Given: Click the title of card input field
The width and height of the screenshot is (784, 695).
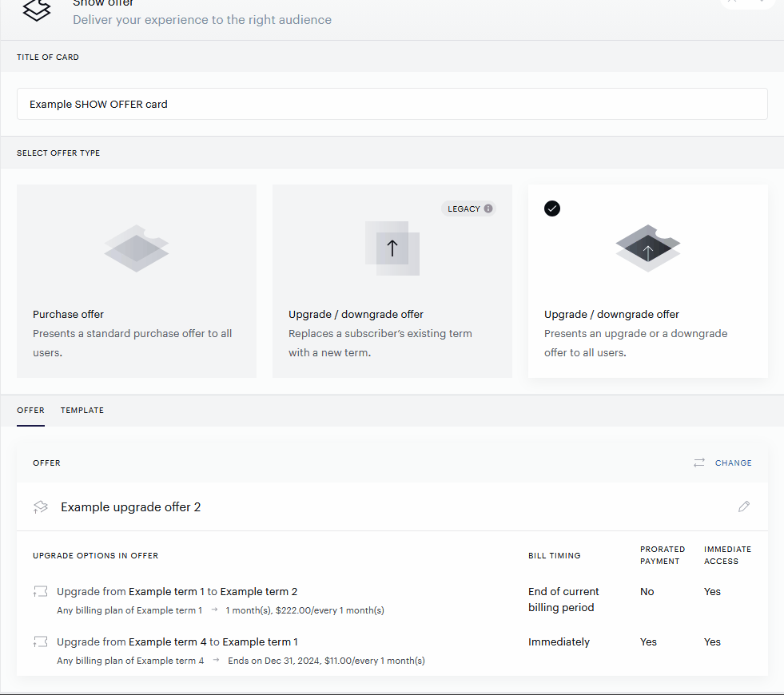Looking at the screenshot, I should [x=392, y=104].
